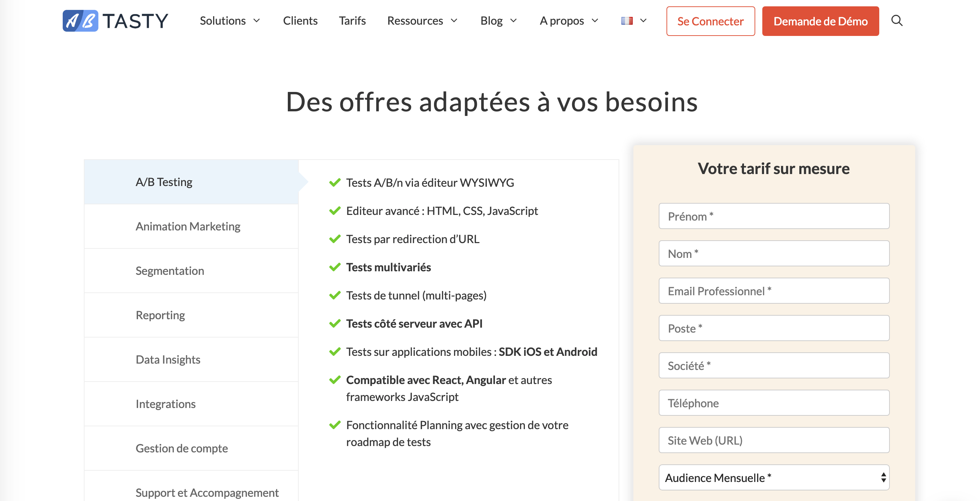Click the Demande de Démo button
This screenshot has height=501, width=980.
tap(820, 21)
